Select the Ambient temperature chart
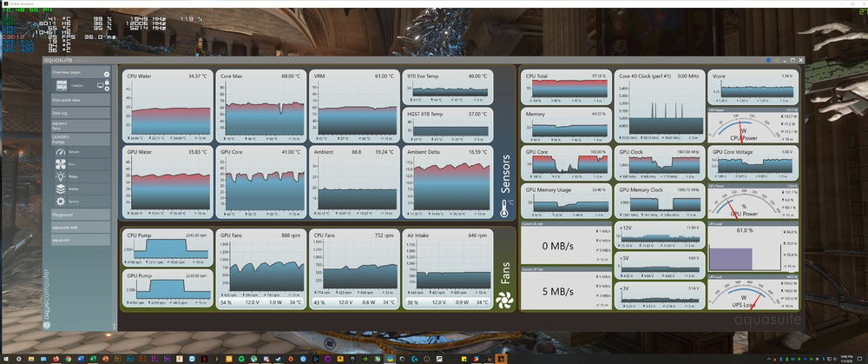 coord(354,182)
